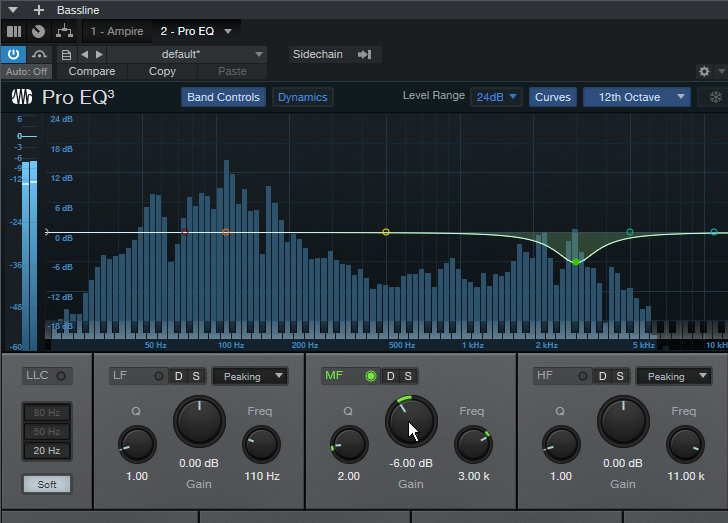728x523 pixels.
Task: Click the spectrum freeze snowflake icon
Action: click(x=715, y=97)
